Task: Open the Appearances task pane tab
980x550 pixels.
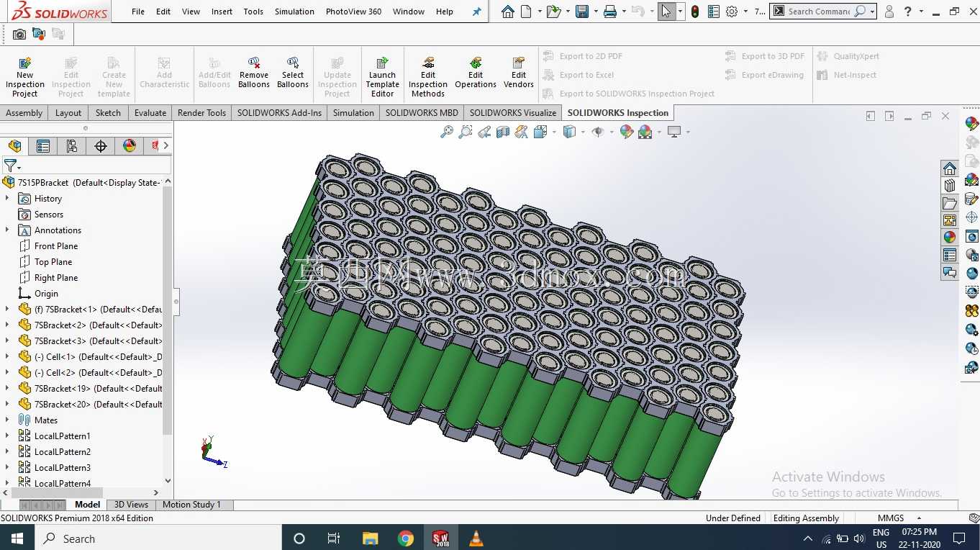Action: pyautogui.click(x=950, y=237)
